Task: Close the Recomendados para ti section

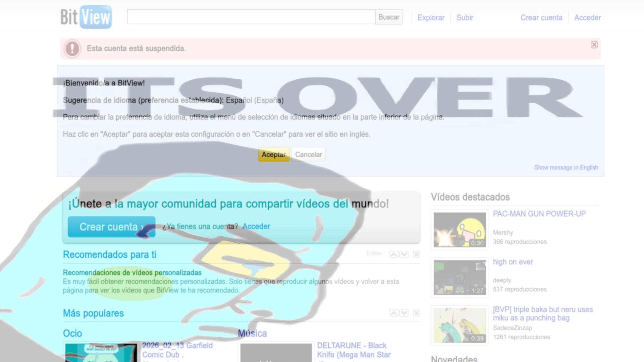Action: click(x=416, y=254)
